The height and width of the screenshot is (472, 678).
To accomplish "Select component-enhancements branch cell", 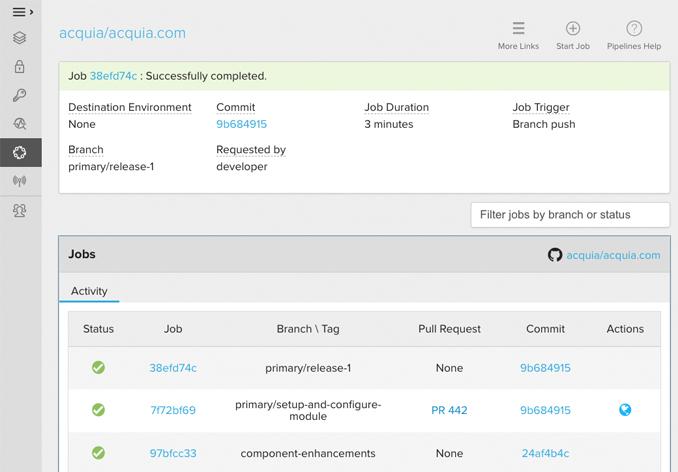I will 308,453.
